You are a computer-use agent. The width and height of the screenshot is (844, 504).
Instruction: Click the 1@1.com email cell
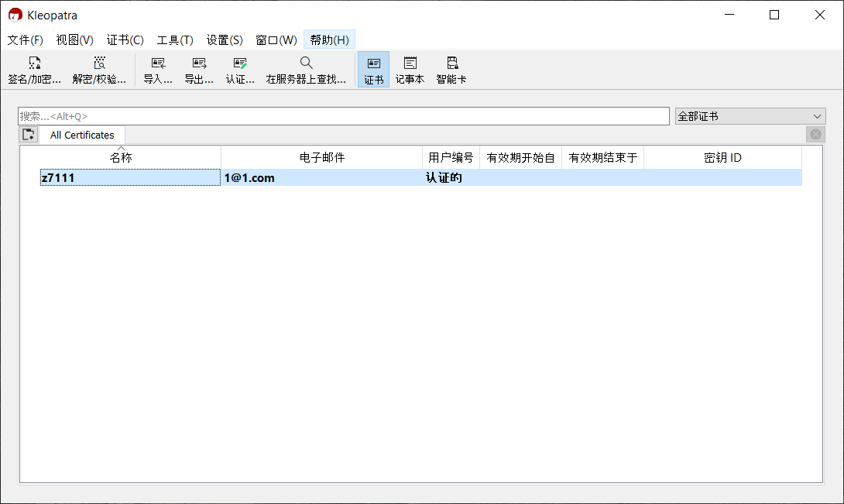[322, 178]
